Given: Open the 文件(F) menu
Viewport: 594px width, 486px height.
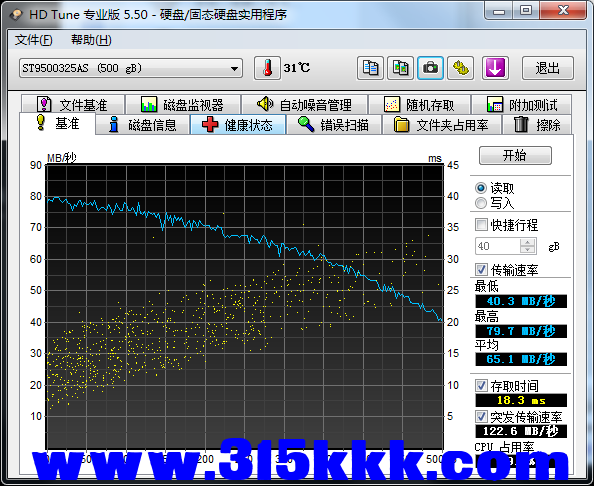Looking at the screenshot, I should point(33,40).
